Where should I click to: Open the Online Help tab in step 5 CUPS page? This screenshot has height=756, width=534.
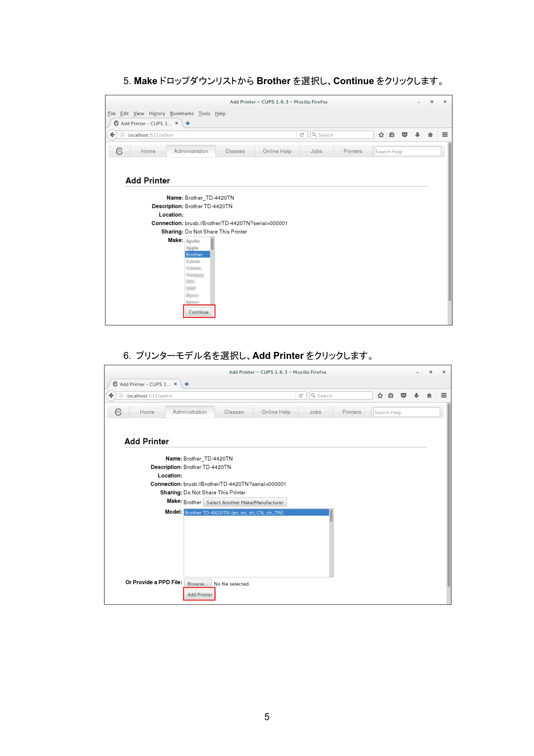click(x=277, y=151)
